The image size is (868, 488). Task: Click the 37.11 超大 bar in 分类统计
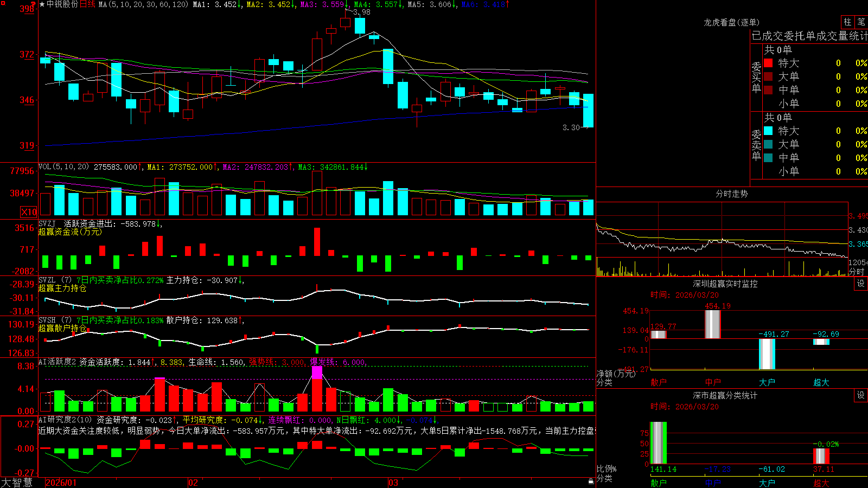821,456
